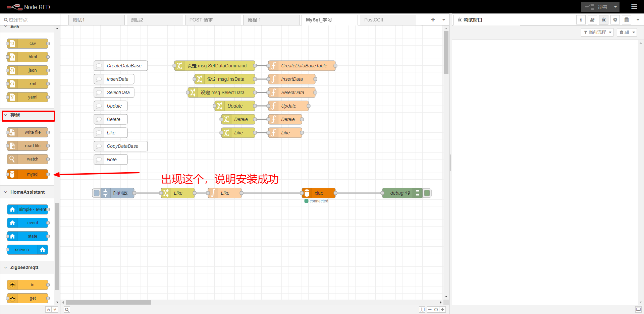Click the palette vertical scrollbar thumb
Viewport: 644px width, 314px height.
pos(57,246)
